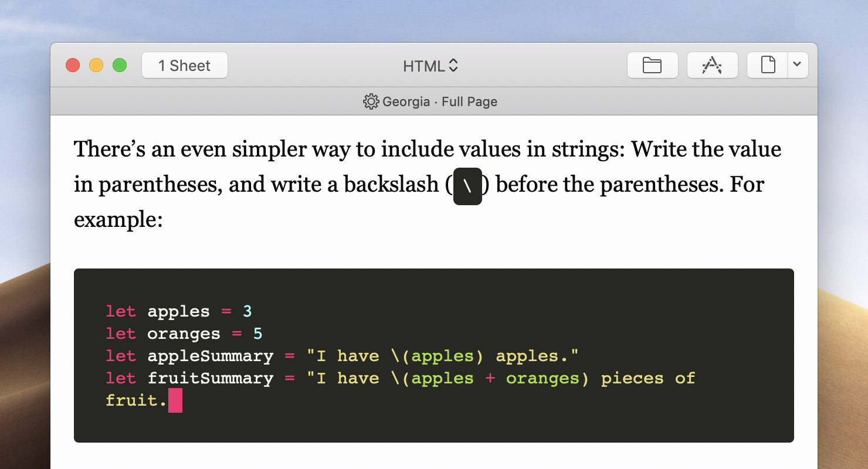Click the green zoom traffic light button

click(x=119, y=65)
